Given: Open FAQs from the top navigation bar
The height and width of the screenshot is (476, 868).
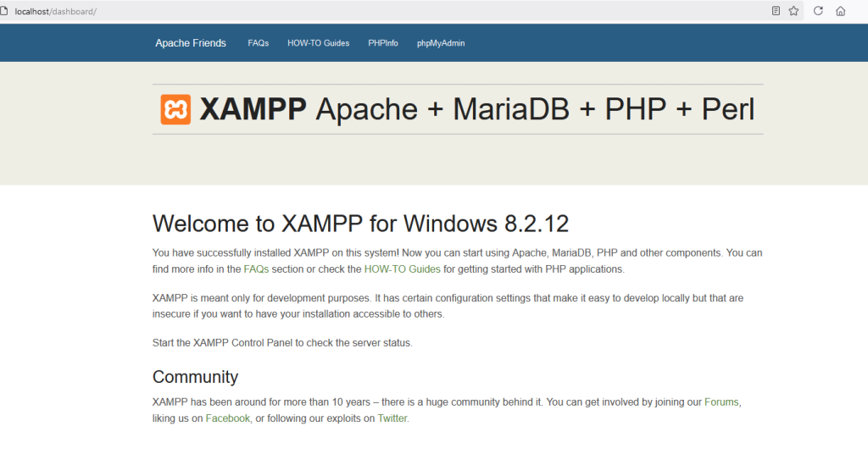Looking at the screenshot, I should 258,43.
